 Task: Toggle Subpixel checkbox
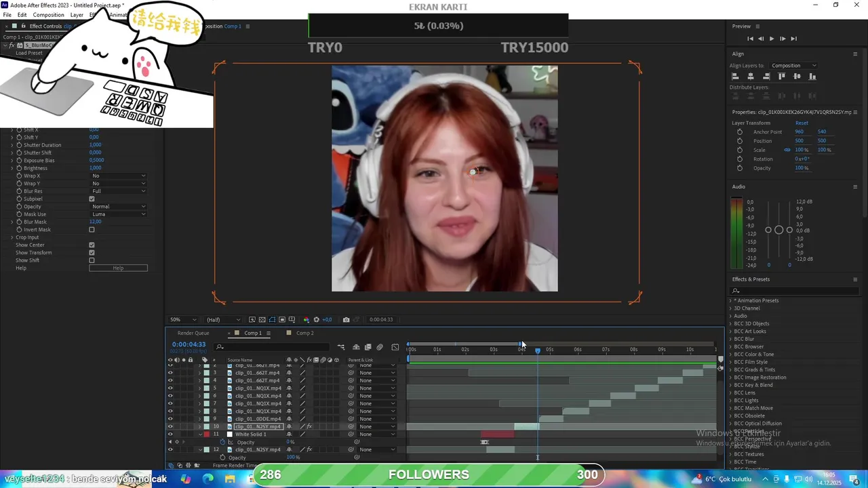[x=92, y=199]
